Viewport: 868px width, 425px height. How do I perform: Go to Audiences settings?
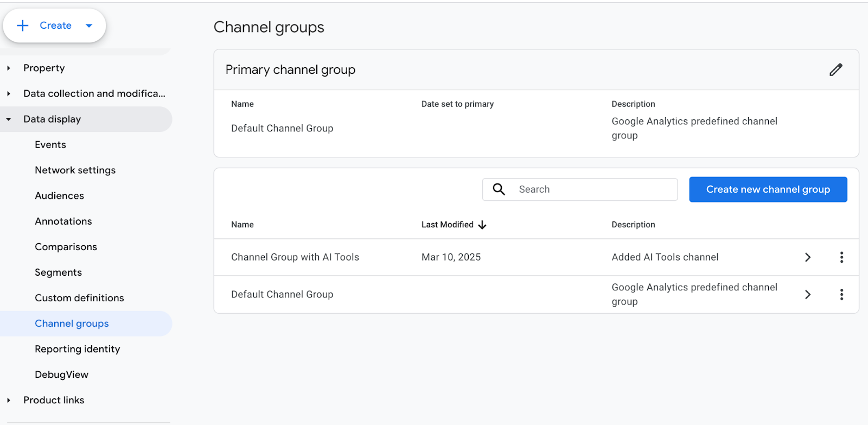(59, 196)
